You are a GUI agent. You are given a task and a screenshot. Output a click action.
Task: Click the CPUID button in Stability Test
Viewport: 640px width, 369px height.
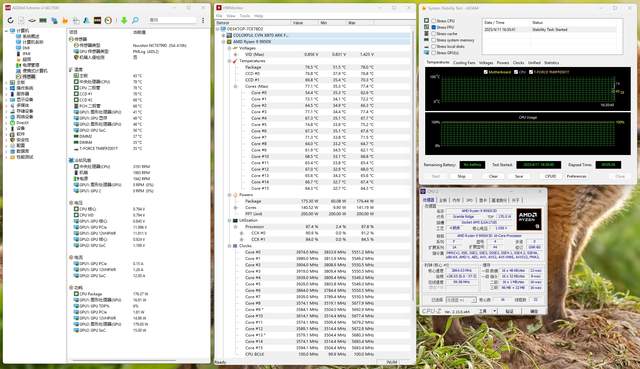[550, 176]
